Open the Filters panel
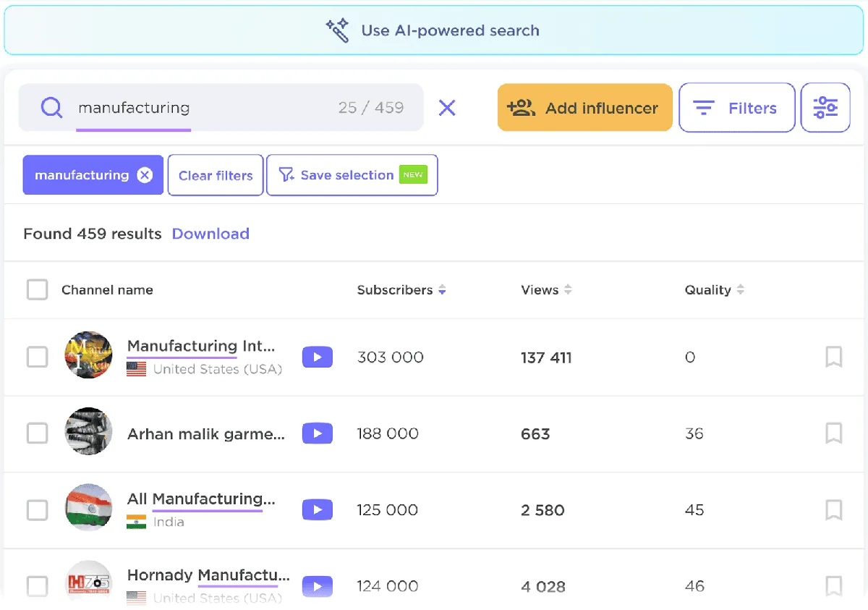Viewport: 868px width, 610px height. (736, 108)
